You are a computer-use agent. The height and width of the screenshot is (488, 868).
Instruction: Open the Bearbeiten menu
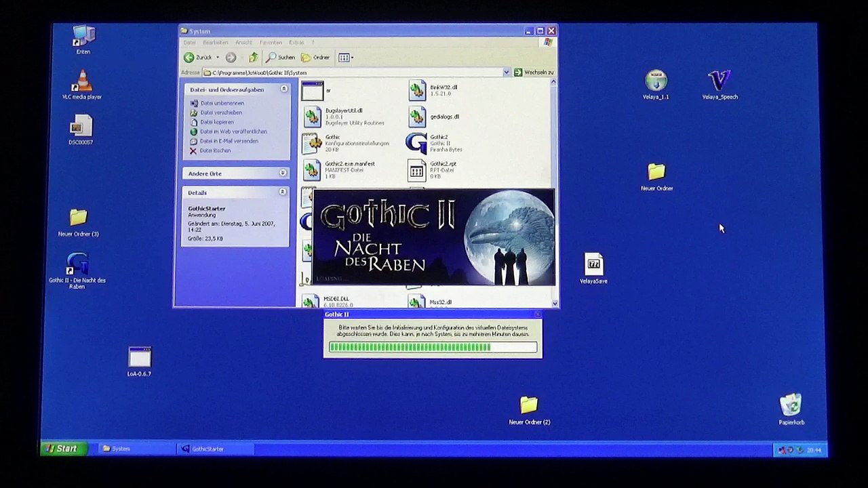[x=216, y=43]
